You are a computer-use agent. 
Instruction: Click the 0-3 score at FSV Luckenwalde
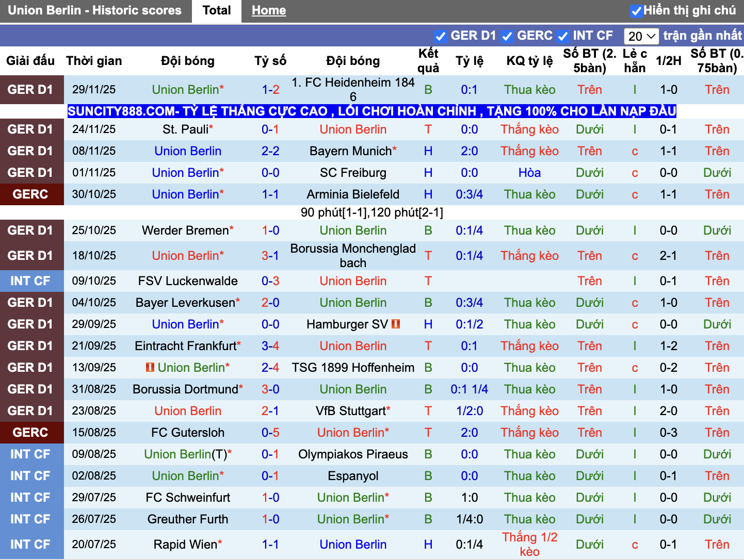pyautogui.click(x=270, y=281)
